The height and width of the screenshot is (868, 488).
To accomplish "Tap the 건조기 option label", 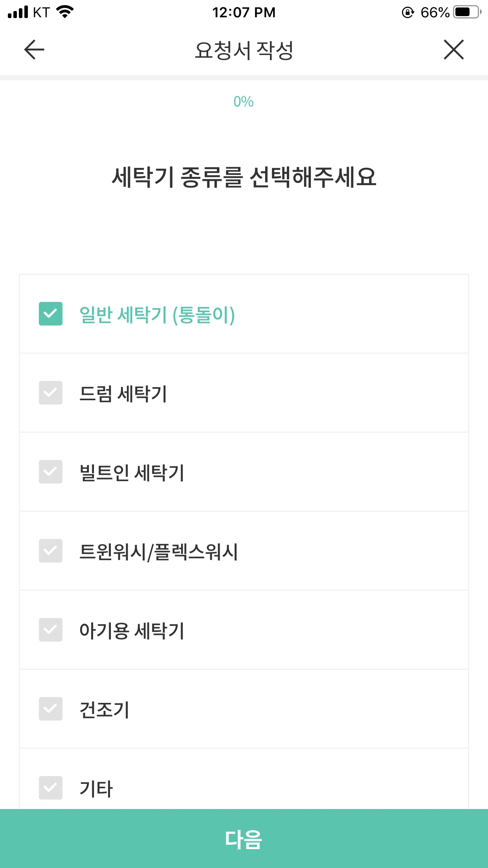I will pyautogui.click(x=105, y=710).
